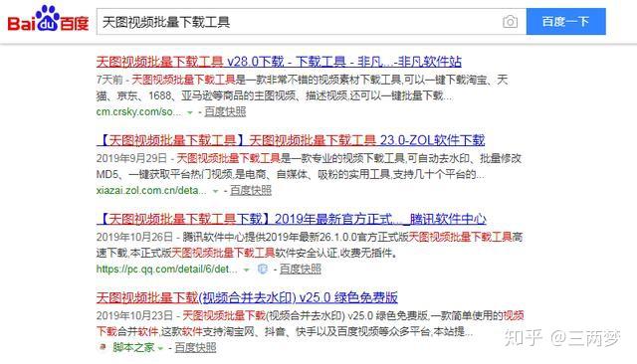The width and height of the screenshot is (637, 364).
Task: Click the snippet dated 2019年10月23日
Action: click(x=310, y=323)
